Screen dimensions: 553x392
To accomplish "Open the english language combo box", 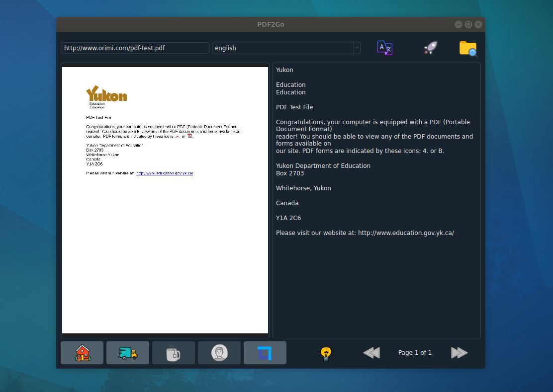I will pyautogui.click(x=282, y=48).
